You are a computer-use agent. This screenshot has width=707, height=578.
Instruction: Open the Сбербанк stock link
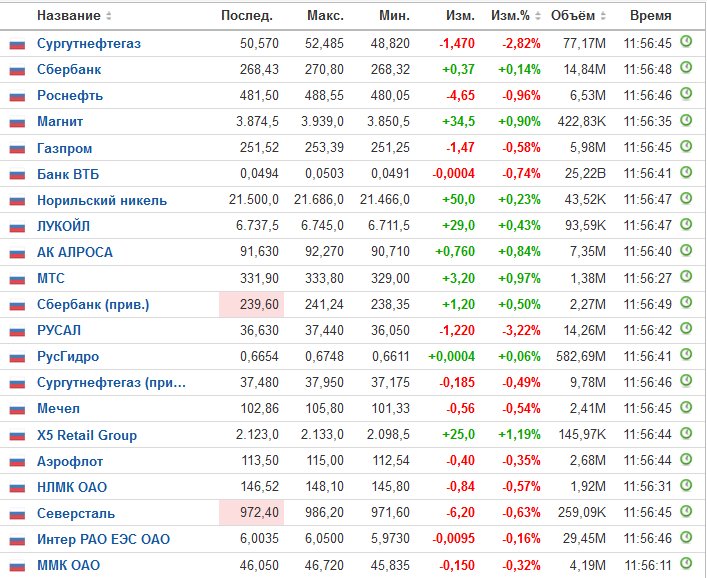coord(69,70)
